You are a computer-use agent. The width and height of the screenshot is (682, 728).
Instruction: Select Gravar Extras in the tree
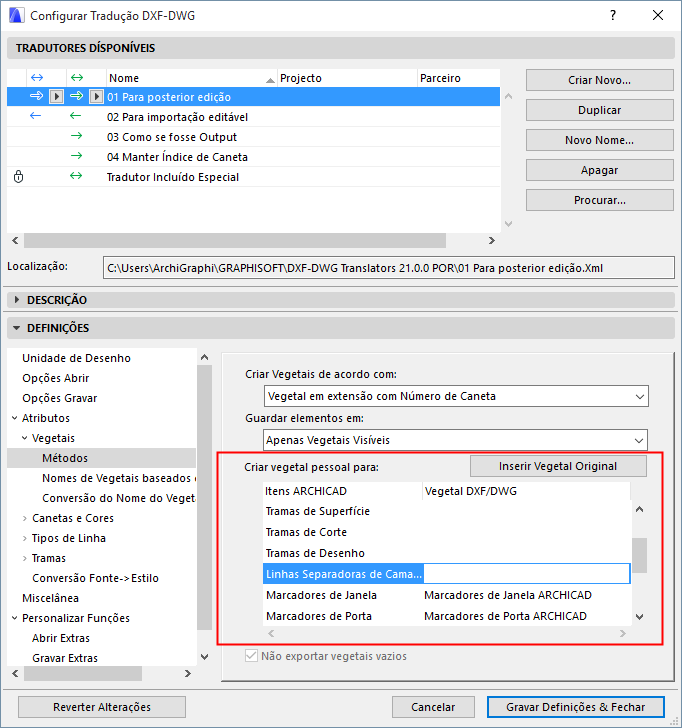[x=65, y=658]
